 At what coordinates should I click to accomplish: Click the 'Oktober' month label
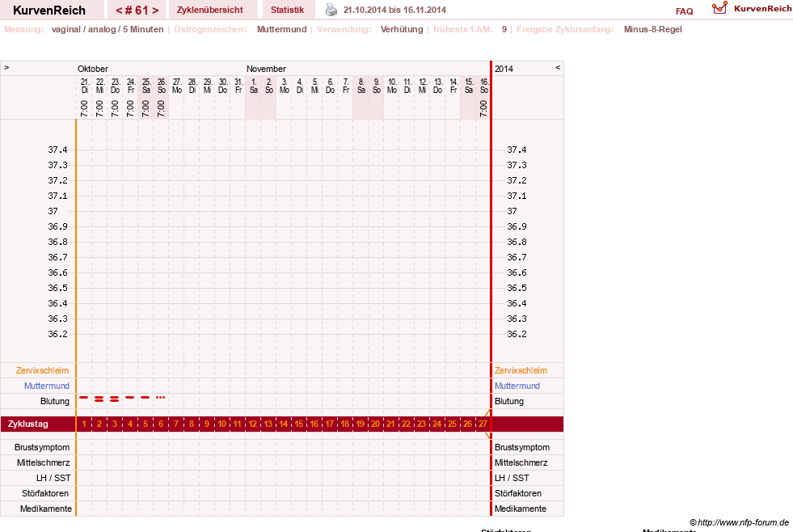[92, 69]
